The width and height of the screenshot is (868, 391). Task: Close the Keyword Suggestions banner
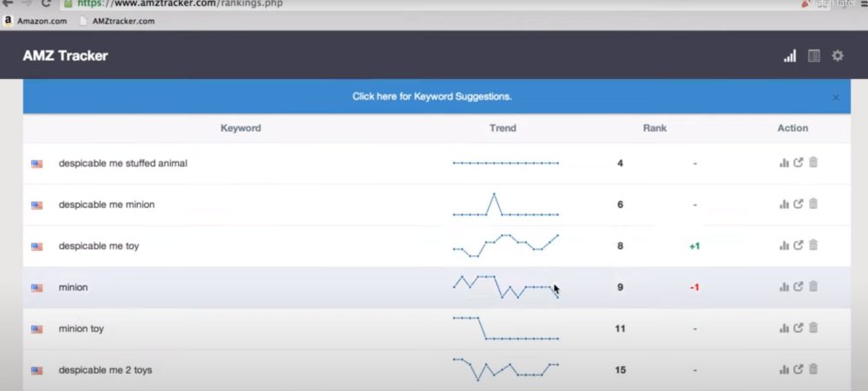836,97
